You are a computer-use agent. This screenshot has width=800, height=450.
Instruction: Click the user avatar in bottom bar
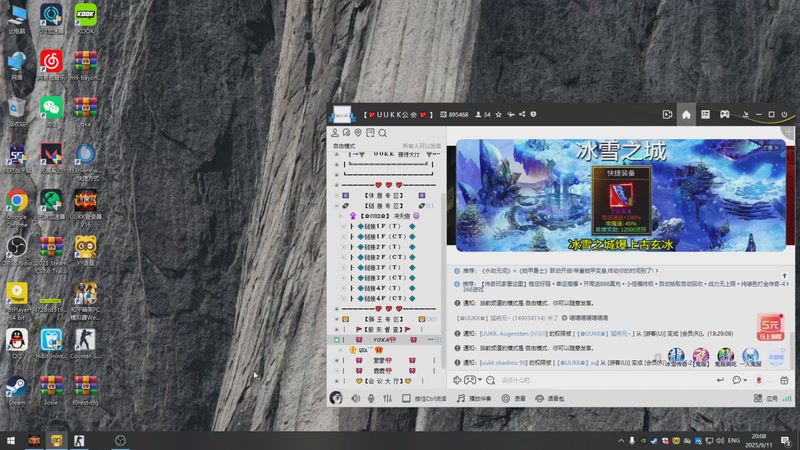[336, 398]
